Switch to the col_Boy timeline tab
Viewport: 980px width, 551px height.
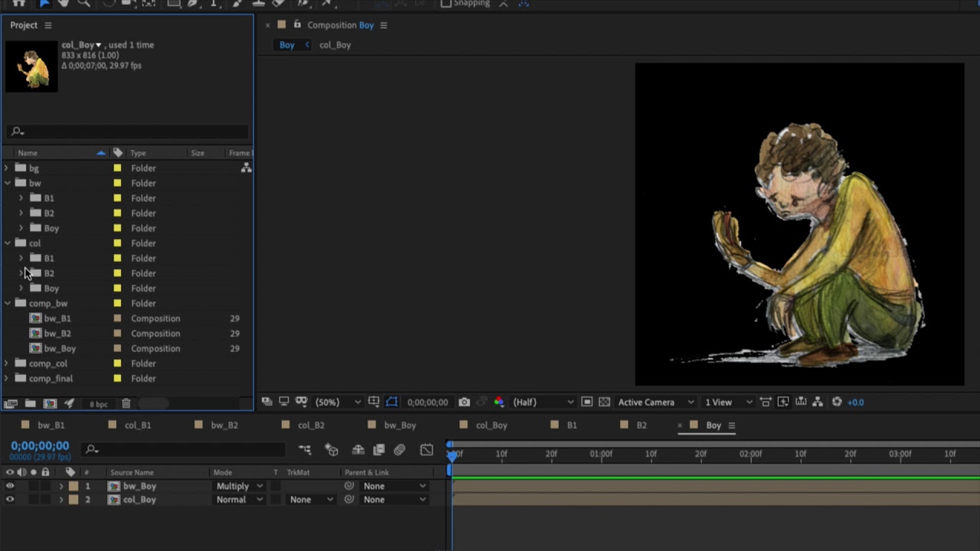(x=492, y=425)
